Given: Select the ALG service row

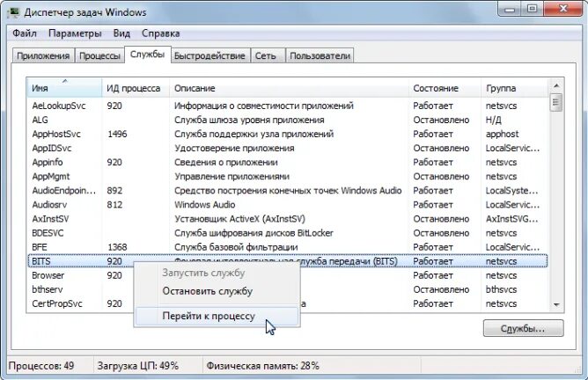Looking at the screenshot, I should pos(288,120).
